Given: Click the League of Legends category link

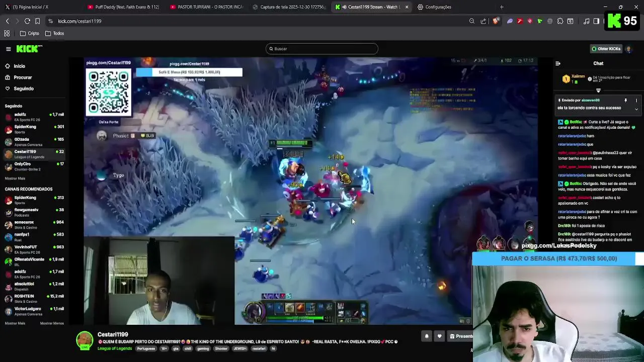Looking at the screenshot, I should 115,348.
